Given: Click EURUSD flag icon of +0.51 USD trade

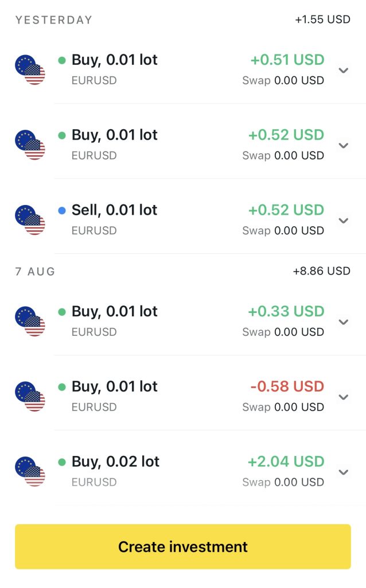Looking at the screenshot, I should click(x=30, y=70).
